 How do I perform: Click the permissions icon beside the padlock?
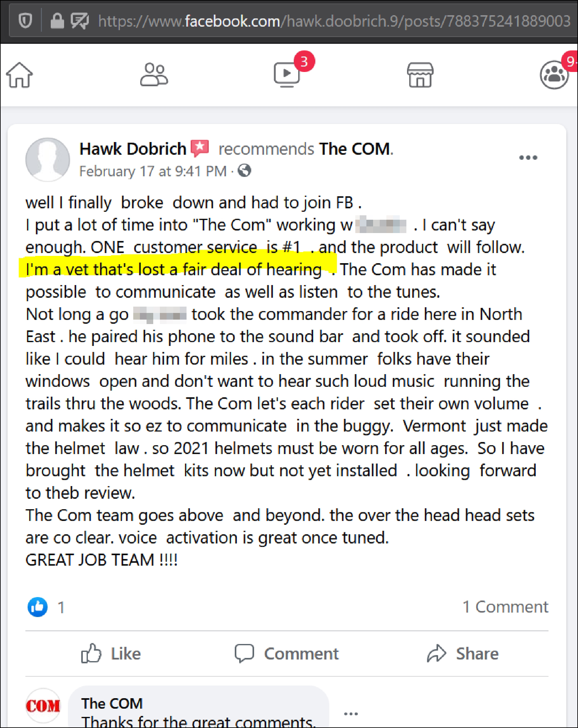[80, 21]
